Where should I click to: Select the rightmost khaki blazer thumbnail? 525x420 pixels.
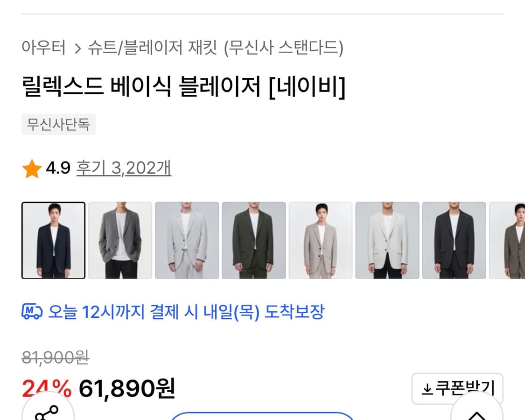point(511,240)
